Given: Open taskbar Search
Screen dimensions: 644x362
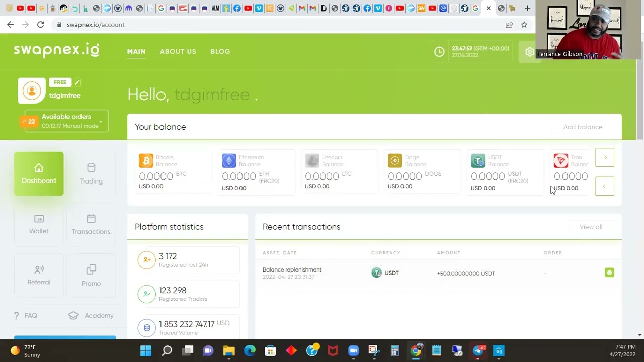Looking at the screenshot, I should (167, 350).
